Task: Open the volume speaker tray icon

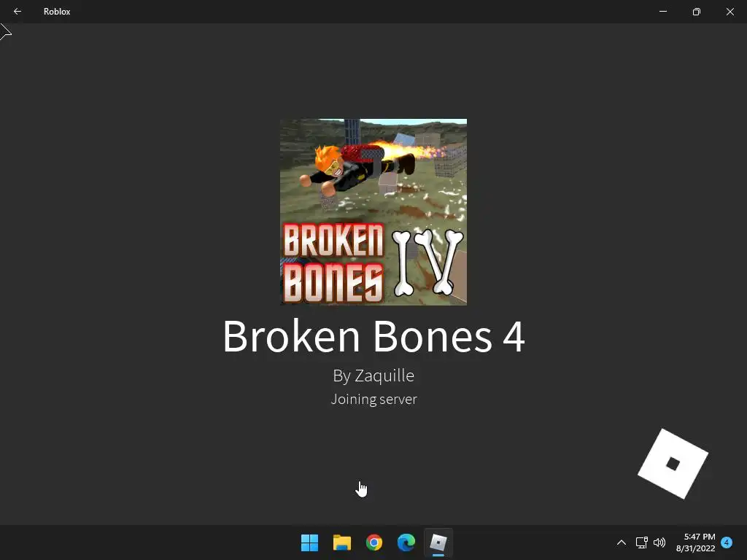Action: pyautogui.click(x=659, y=542)
